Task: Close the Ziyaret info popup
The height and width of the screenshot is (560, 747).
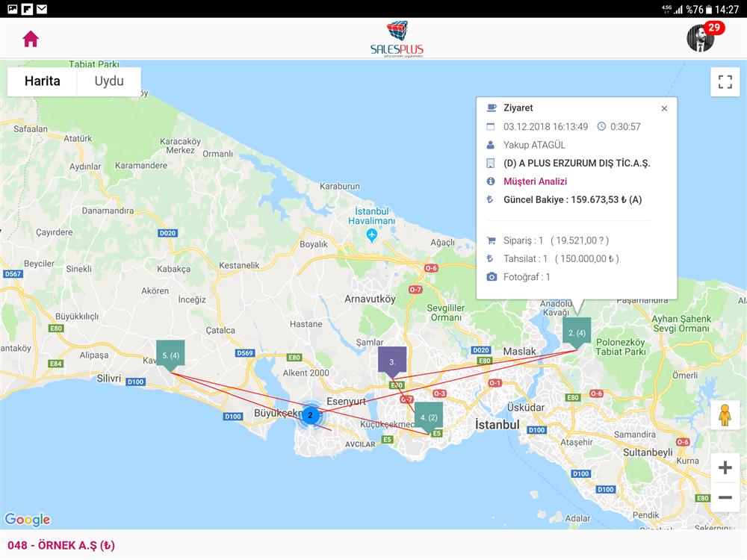Action: click(664, 108)
